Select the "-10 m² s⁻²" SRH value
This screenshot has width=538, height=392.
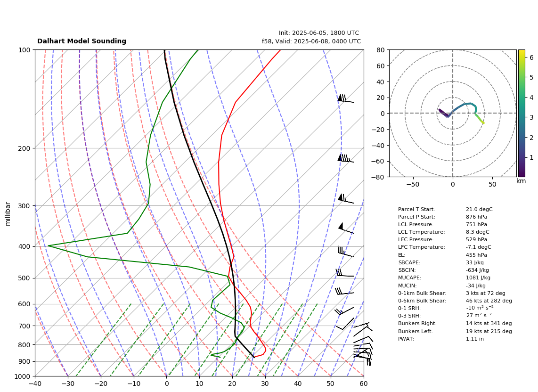coord(480,308)
